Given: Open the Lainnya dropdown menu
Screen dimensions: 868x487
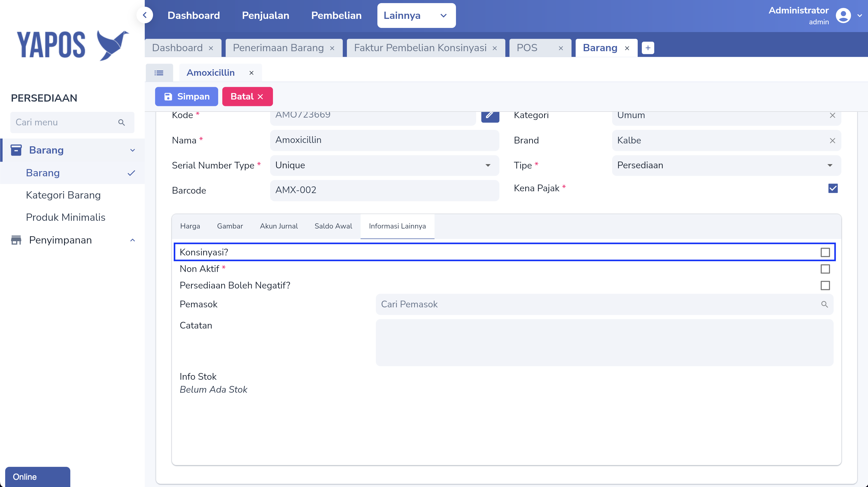Looking at the screenshot, I should click(416, 16).
